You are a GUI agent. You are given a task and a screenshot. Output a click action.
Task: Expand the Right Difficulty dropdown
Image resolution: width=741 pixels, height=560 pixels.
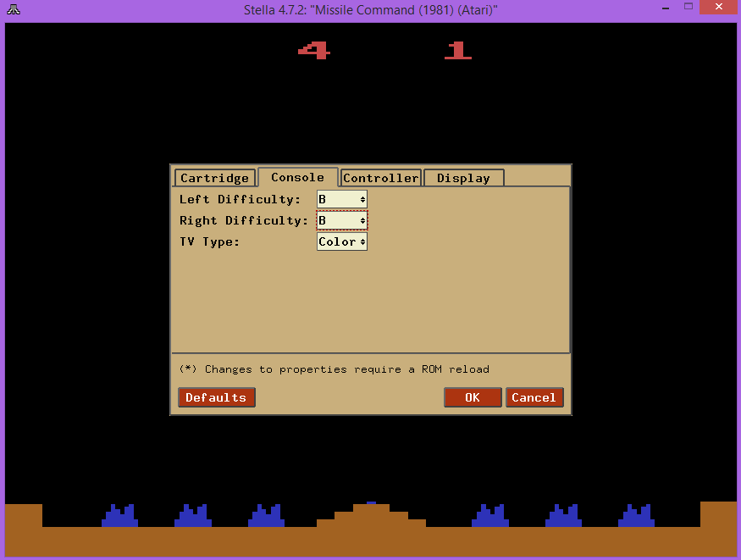tap(342, 220)
